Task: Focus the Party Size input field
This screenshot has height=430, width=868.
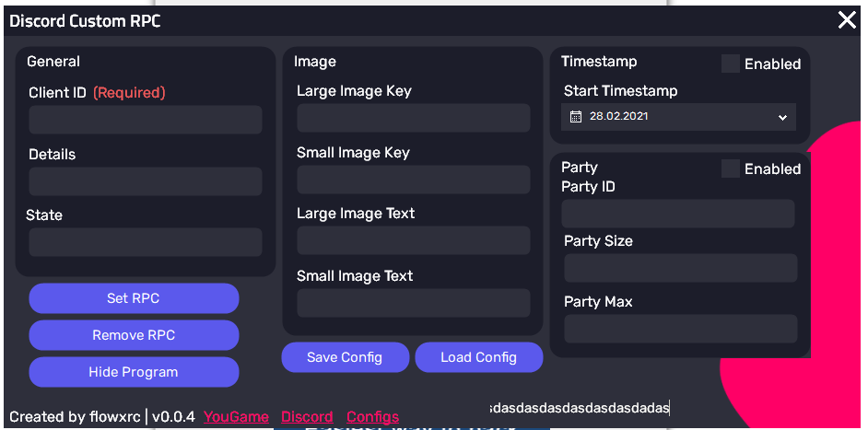Action: (x=681, y=268)
